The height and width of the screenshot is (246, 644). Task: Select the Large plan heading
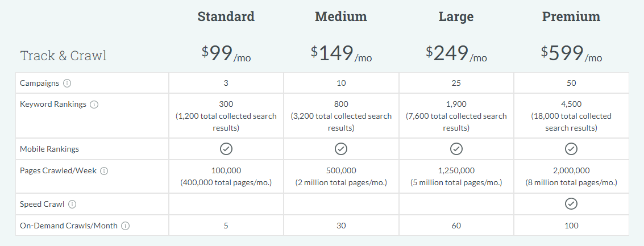pyautogui.click(x=456, y=16)
